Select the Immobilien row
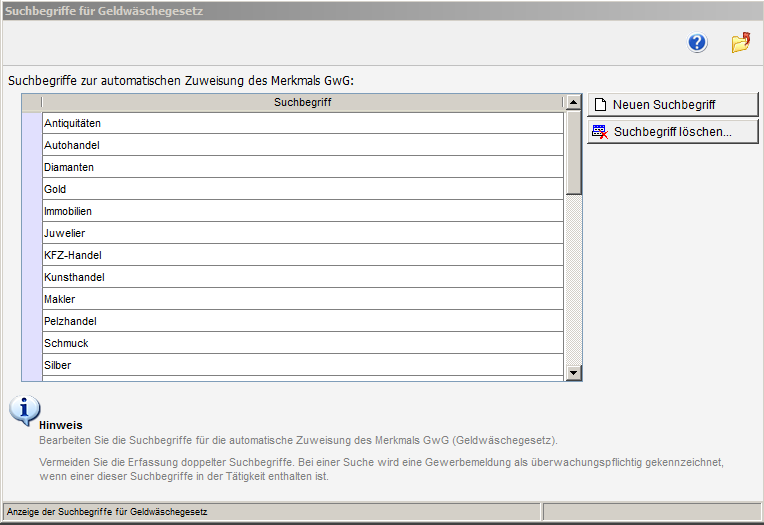 click(x=302, y=211)
